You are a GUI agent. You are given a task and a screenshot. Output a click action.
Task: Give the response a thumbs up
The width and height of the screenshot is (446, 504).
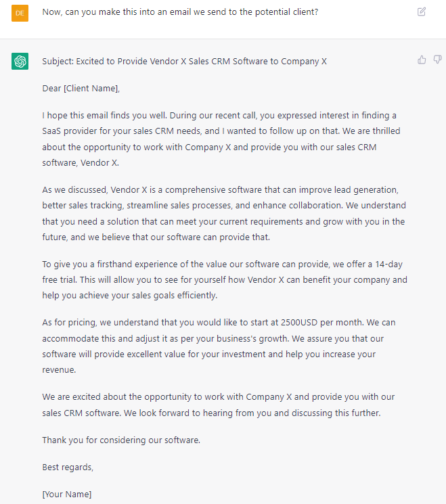click(x=422, y=60)
